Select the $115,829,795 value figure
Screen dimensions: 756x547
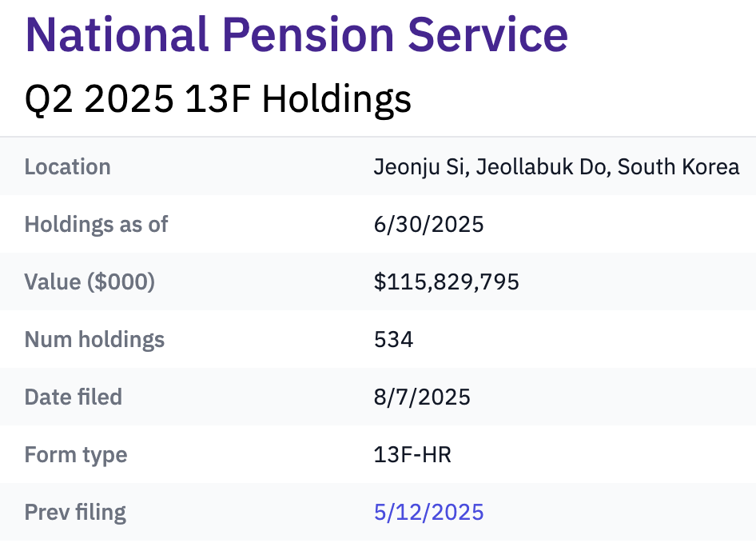coord(446,281)
